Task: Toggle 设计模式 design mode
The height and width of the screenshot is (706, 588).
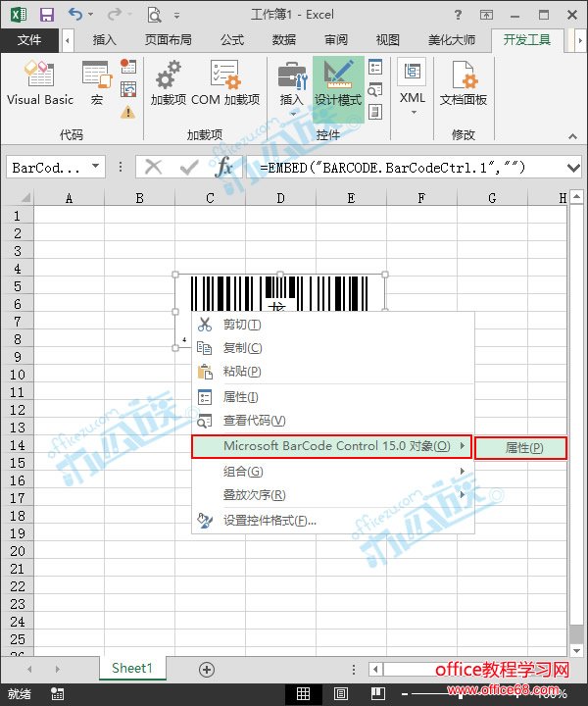Action: coord(338,89)
